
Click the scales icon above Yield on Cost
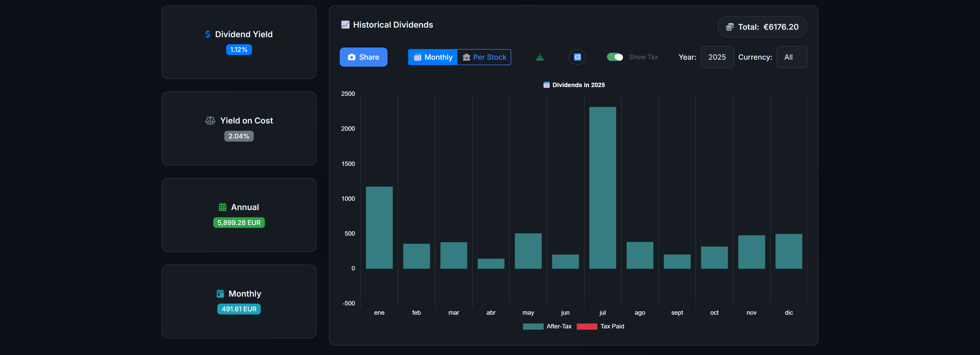[x=210, y=120]
